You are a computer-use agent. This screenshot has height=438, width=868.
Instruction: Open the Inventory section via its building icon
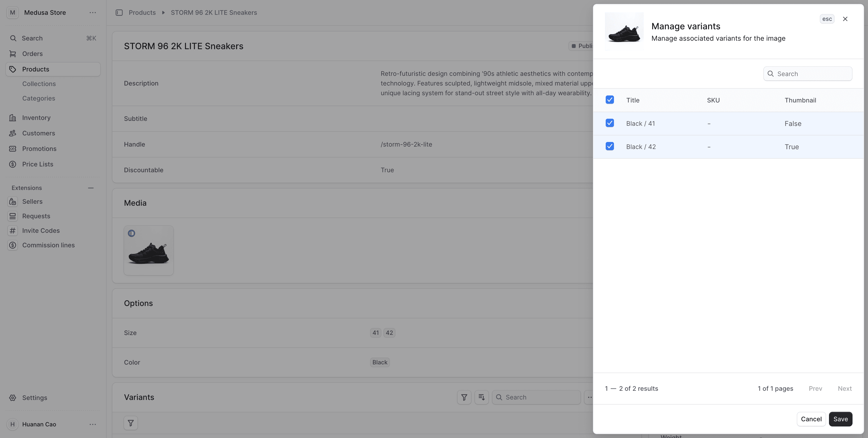[13, 118]
